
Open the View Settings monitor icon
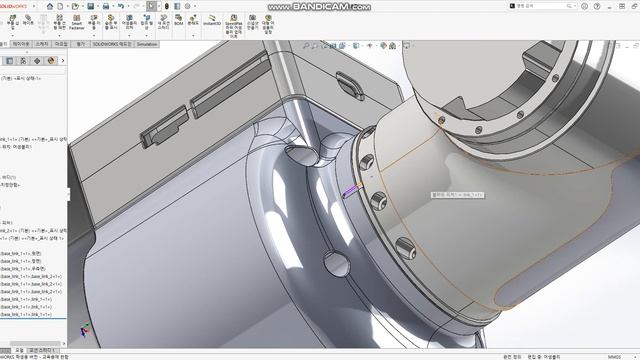pos(407,46)
